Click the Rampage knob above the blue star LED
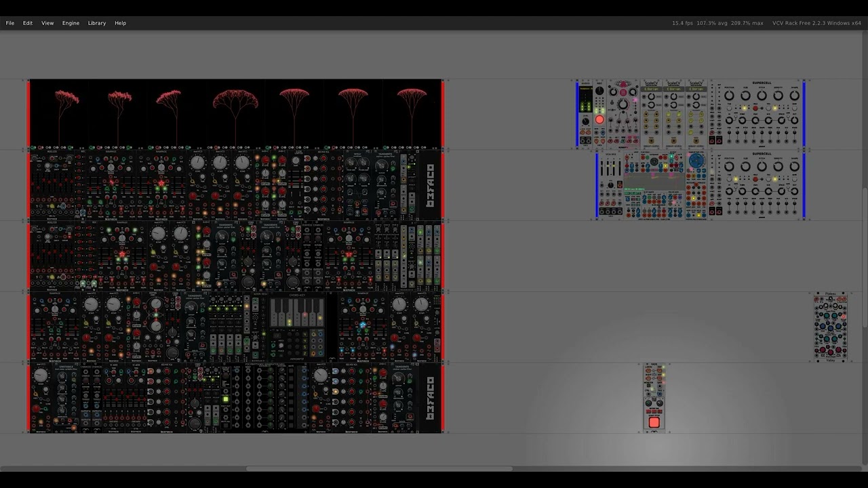Image resolution: width=868 pixels, height=488 pixels. click(362, 310)
